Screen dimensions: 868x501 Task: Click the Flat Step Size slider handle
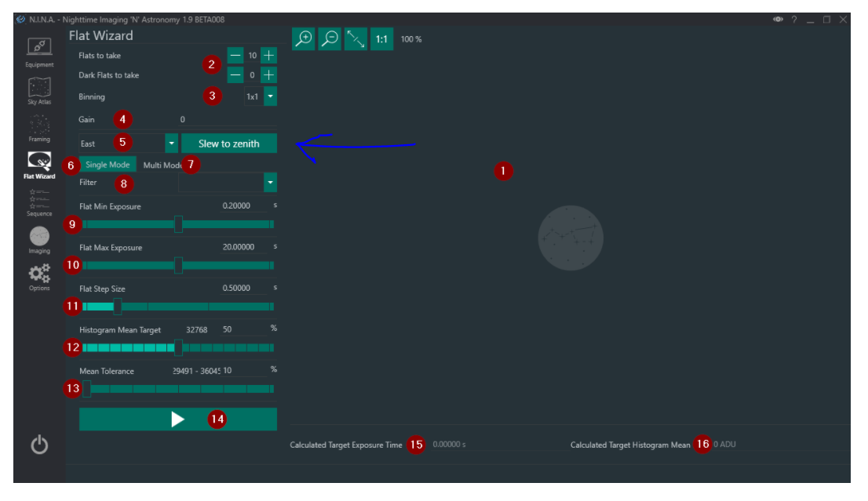pyautogui.click(x=118, y=307)
